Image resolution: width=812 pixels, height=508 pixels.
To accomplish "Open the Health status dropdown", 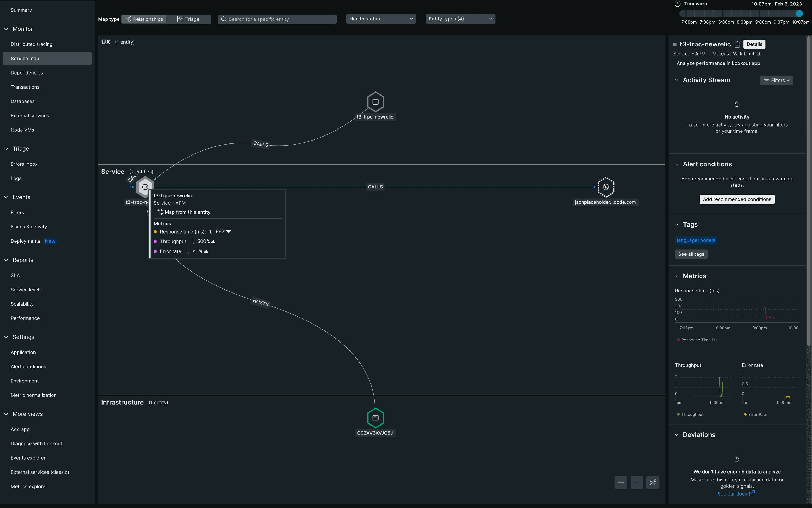I will [381, 19].
